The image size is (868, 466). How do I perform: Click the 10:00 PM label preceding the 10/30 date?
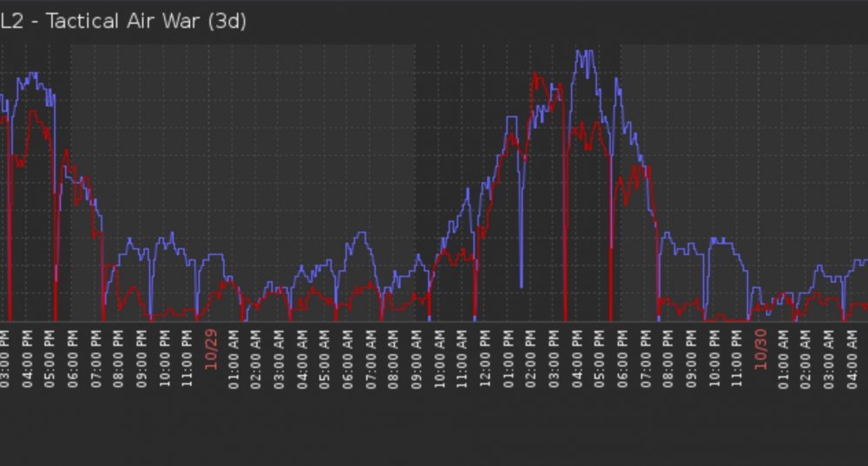714,359
